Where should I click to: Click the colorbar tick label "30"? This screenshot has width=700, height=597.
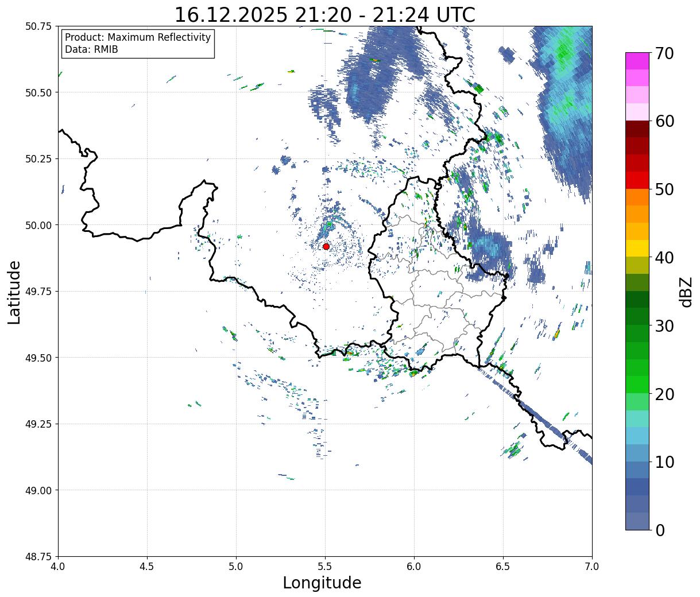point(664,326)
